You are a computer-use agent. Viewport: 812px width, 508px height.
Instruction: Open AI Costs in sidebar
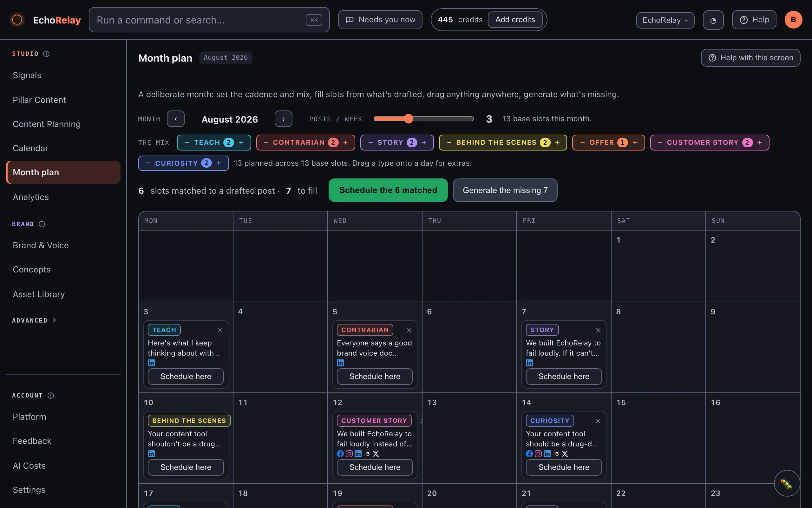(x=63, y=465)
